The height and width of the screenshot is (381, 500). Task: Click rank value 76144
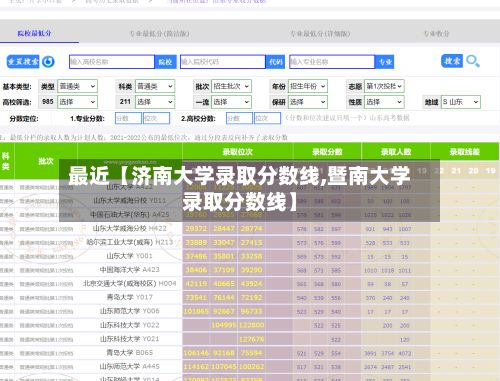(x=224, y=298)
